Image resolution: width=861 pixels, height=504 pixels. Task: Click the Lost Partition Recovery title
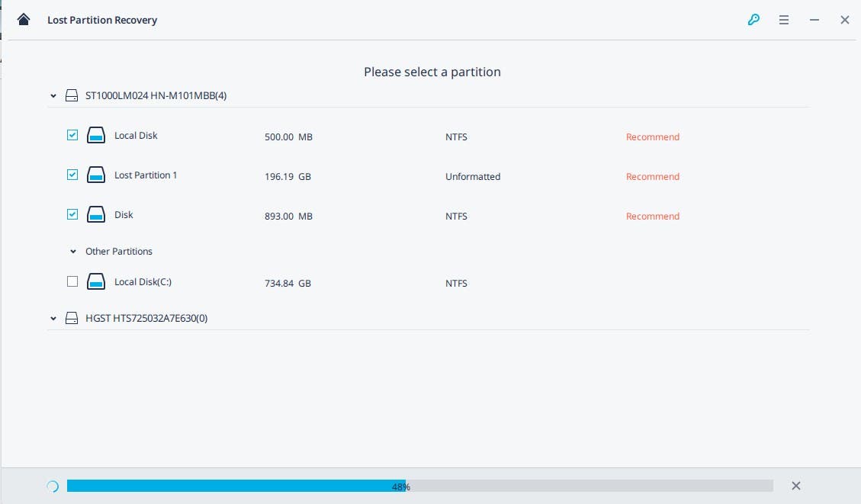[x=102, y=21]
